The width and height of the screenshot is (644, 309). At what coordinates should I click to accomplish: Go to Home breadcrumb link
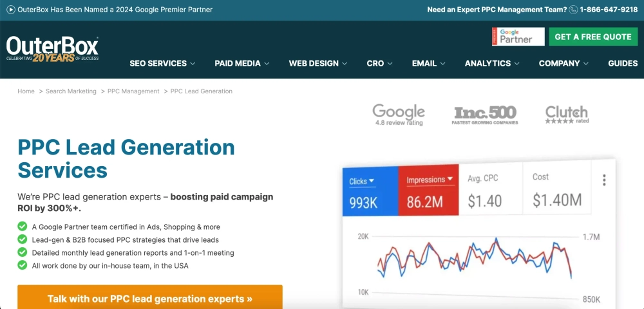coord(26,91)
